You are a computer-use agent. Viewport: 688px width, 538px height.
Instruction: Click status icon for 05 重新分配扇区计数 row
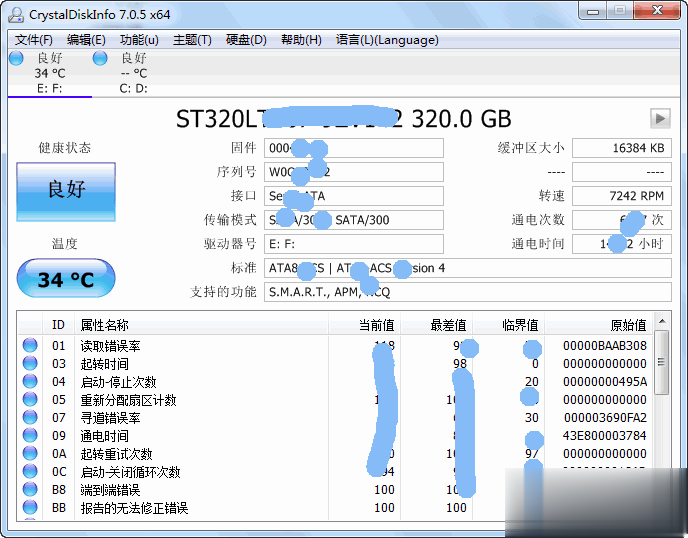point(30,399)
